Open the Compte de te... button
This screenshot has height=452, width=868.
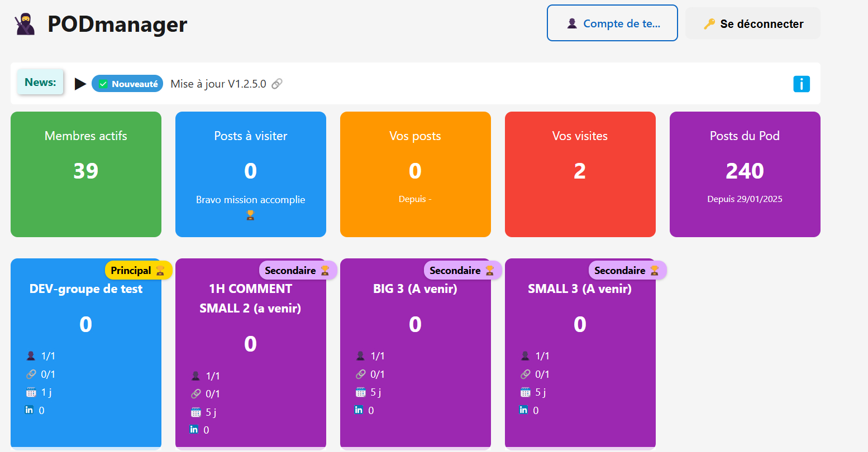612,23
